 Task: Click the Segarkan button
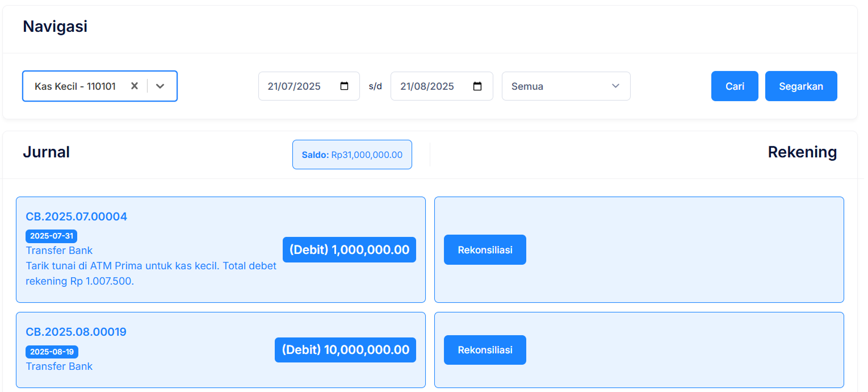tap(800, 86)
